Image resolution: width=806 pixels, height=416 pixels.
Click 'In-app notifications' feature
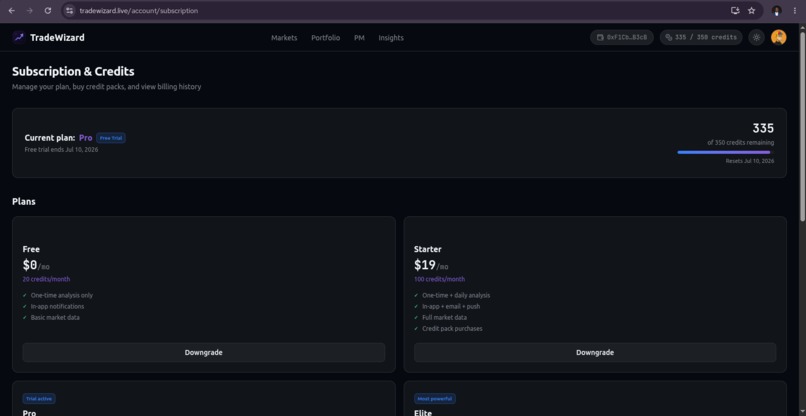[57, 306]
